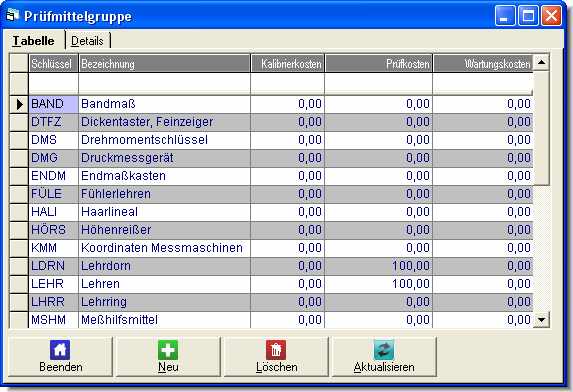Click the Bezeichnung column header

(164, 64)
